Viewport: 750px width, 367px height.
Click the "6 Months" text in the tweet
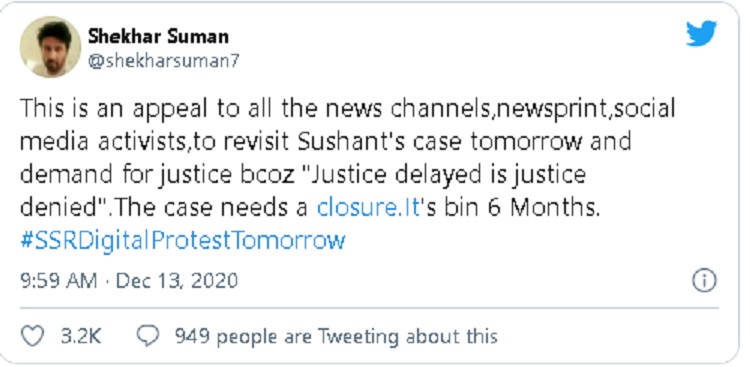(x=543, y=208)
